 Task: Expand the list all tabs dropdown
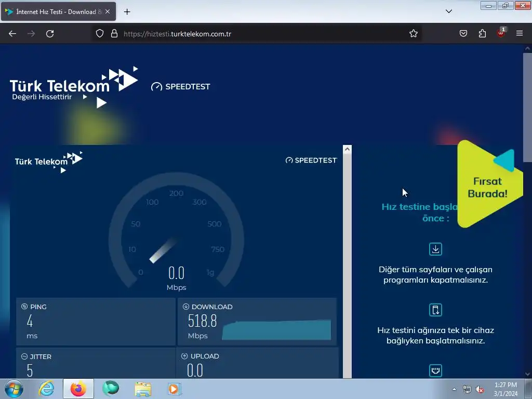[448, 11]
